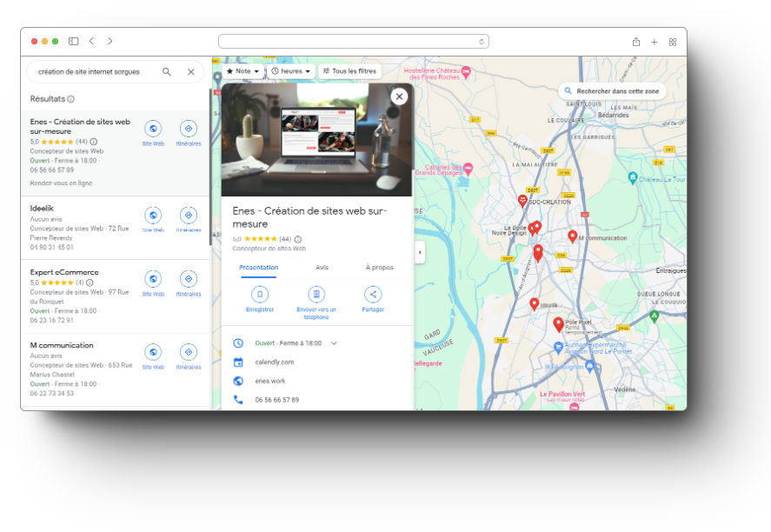Close the Enes business detail panel
The width and height of the screenshot is (771, 532).
pyautogui.click(x=399, y=96)
